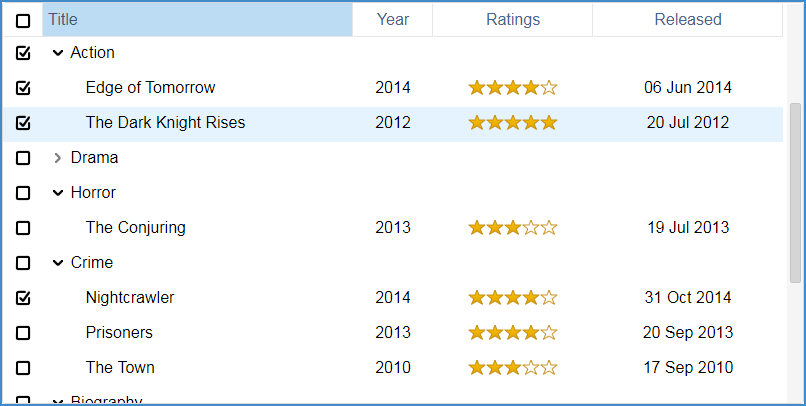Click the star rating for The Town
The height and width of the screenshot is (406, 806).
pyautogui.click(x=512, y=367)
